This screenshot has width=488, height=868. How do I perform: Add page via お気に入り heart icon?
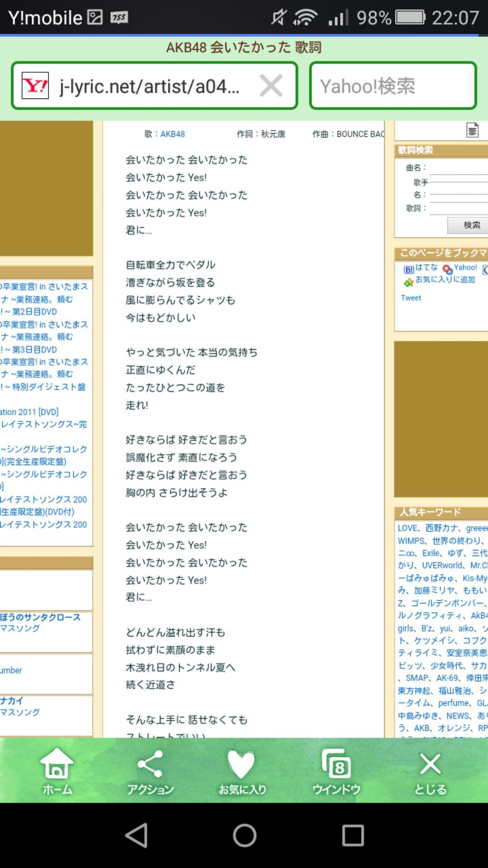242,771
